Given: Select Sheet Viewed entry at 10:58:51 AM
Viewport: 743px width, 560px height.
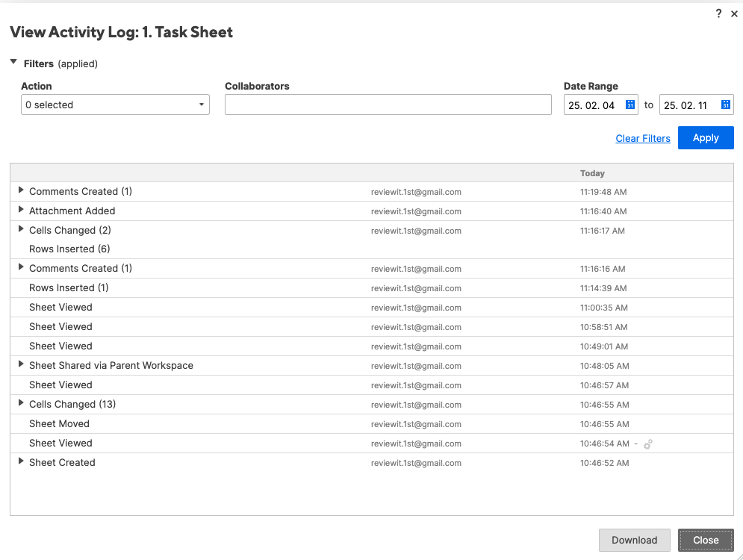Looking at the screenshot, I should coord(60,327).
